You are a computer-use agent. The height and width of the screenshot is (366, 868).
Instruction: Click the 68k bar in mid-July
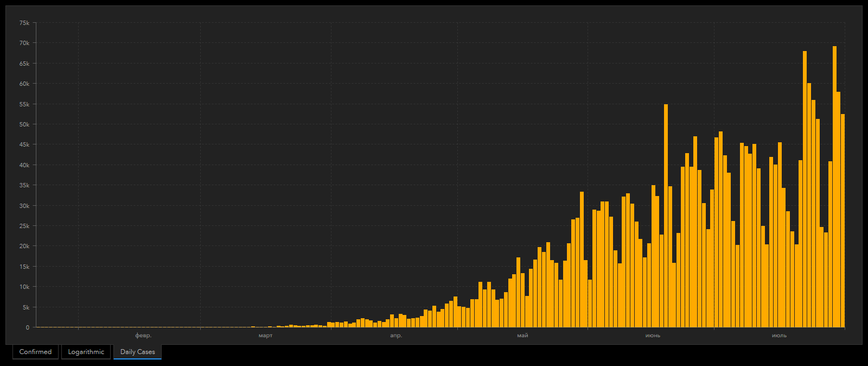(805, 190)
